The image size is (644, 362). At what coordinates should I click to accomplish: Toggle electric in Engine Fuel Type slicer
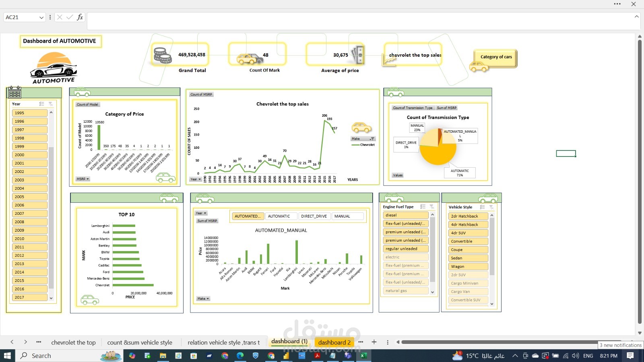tap(406, 257)
